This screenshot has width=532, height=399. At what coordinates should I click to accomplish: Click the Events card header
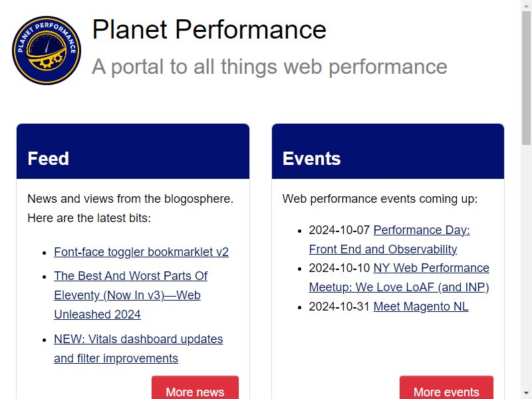(388, 152)
